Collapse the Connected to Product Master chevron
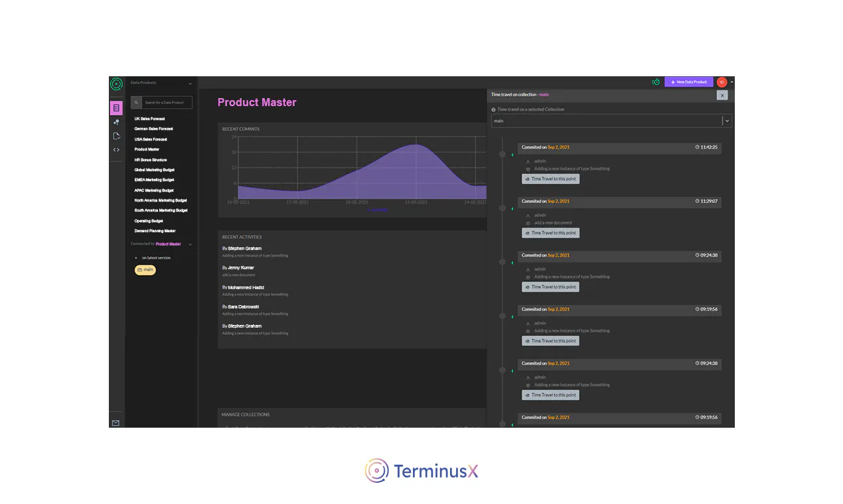Screen dimensions: 843x504 point(191,244)
